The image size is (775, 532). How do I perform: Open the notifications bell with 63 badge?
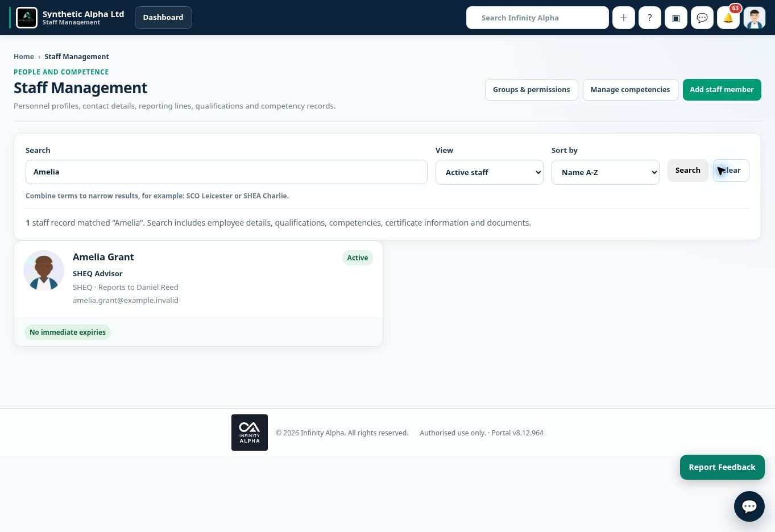728,18
